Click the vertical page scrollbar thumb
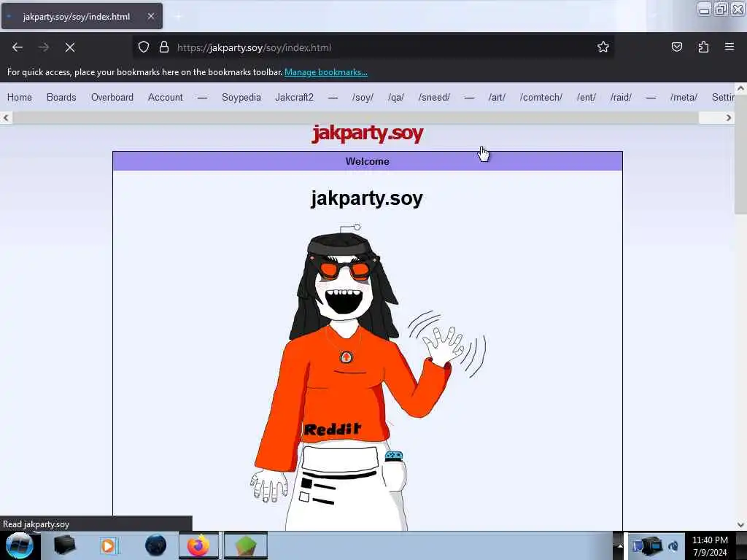Image resolution: width=747 pixels, height=560 pixels. 740,153
